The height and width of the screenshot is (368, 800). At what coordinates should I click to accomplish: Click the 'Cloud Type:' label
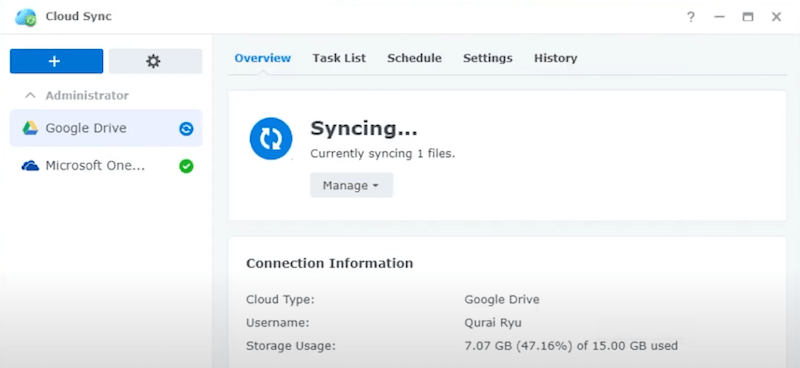[x=280, y=300]
